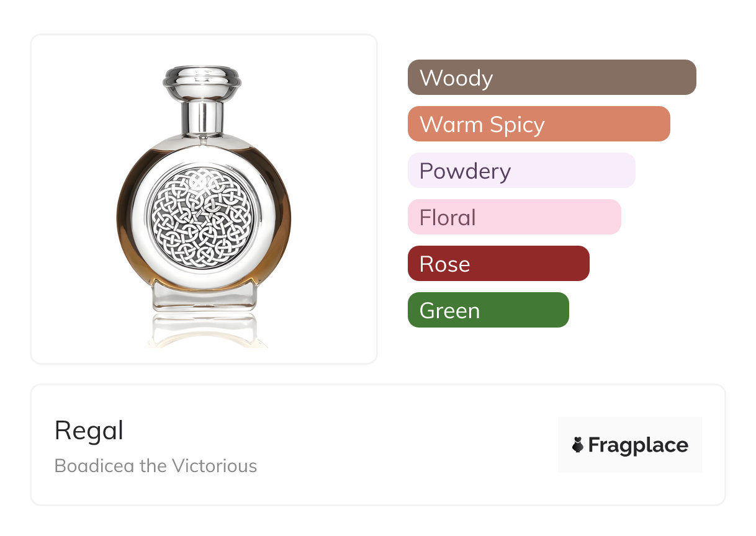
Task: Open the Boadicea the Victorious brand link
Action: tap(156, 465)
